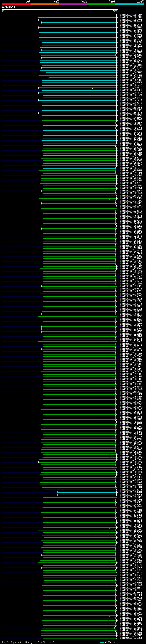Click the yellow gap marker in Q9SGX0 row
Image resolution: width=146 pixels, height=644 pixels.
[x=114, y=76]
